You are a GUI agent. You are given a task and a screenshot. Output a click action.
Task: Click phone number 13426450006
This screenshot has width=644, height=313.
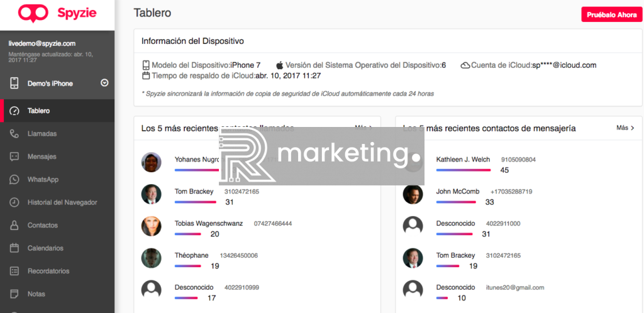[x=238, y=256]
